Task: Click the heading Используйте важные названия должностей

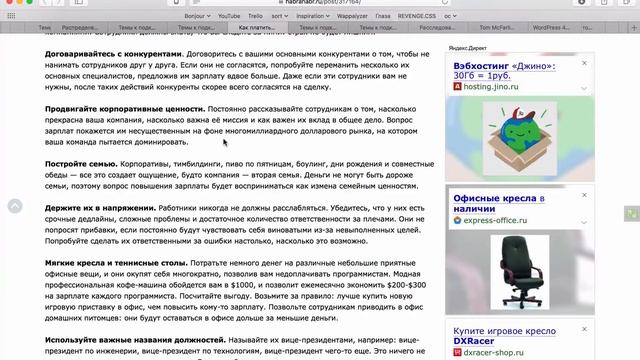Action: click(136, 340)
